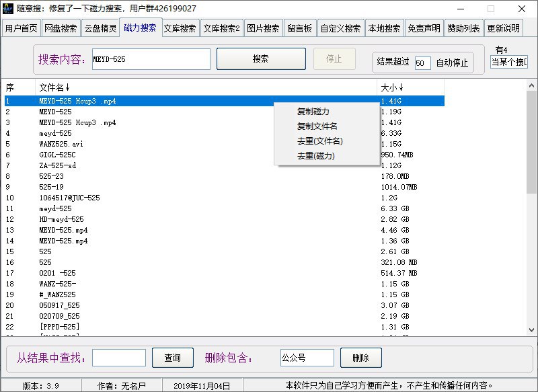This screenshot has width=538, height=392.
Task: Select the 525-23 row
Action: (225, 176)
